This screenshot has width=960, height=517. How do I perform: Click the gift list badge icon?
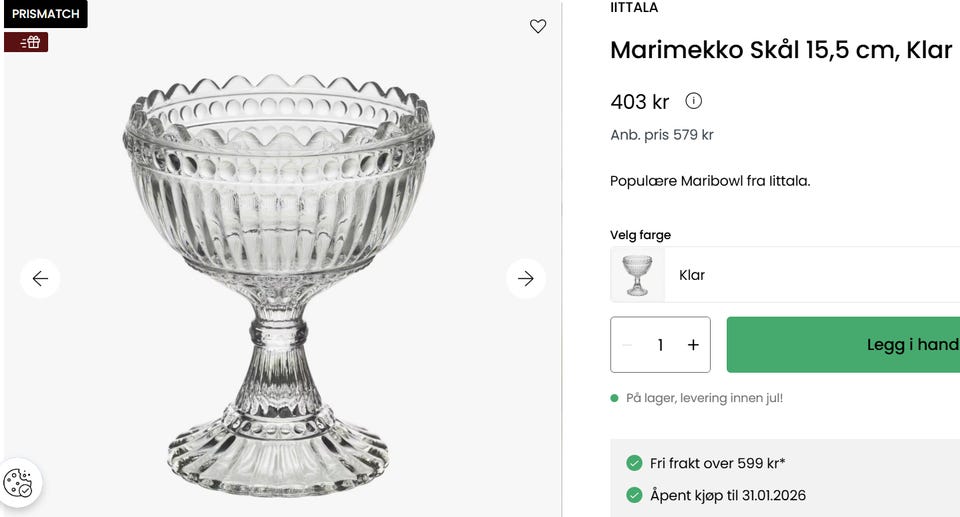(x=27, y=42)
